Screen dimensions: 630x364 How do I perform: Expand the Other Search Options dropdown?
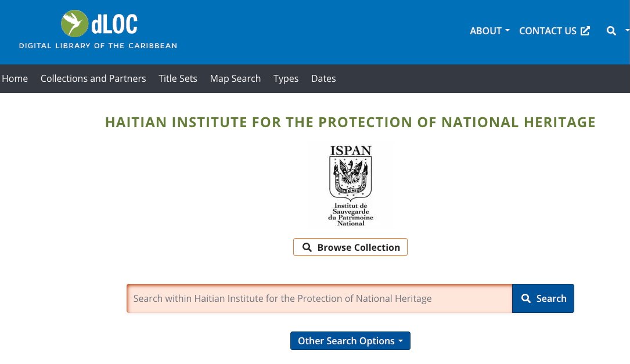pyautogui.click(x=350, y=341)
